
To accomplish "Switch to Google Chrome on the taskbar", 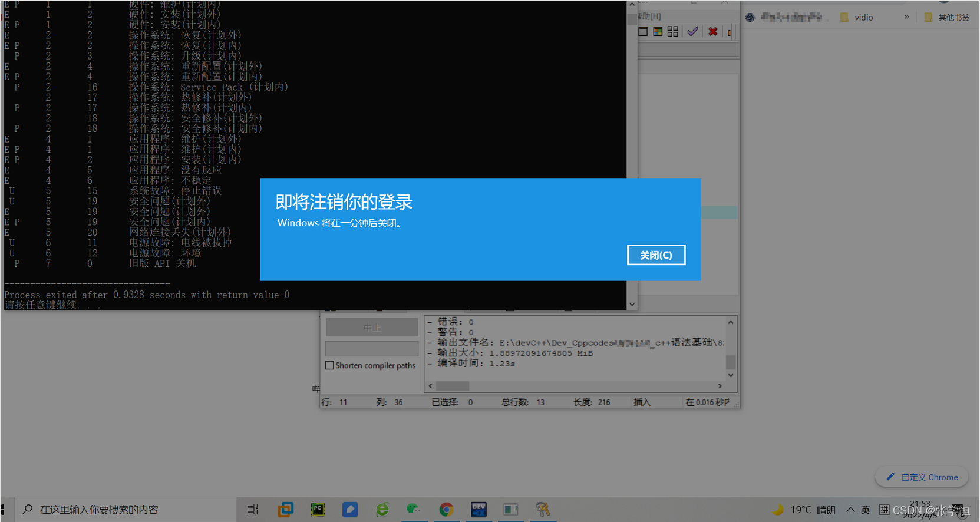I will point(447,510).
